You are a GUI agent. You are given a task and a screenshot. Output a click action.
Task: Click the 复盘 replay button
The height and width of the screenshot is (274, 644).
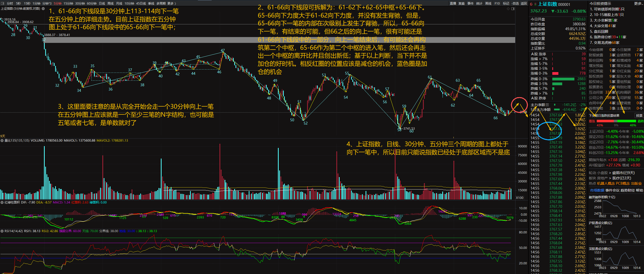[x=462, y=4]
